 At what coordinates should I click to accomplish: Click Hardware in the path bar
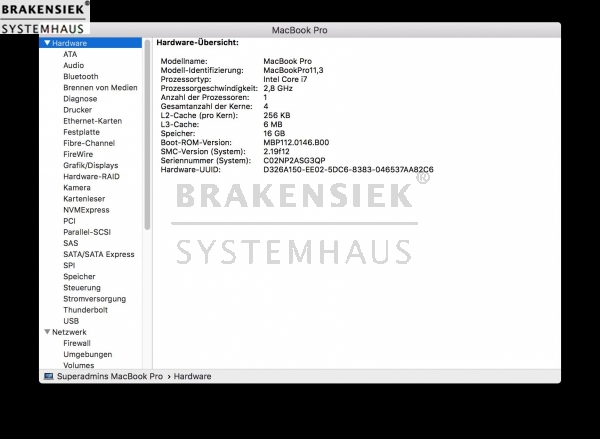(x=192, y=376)
